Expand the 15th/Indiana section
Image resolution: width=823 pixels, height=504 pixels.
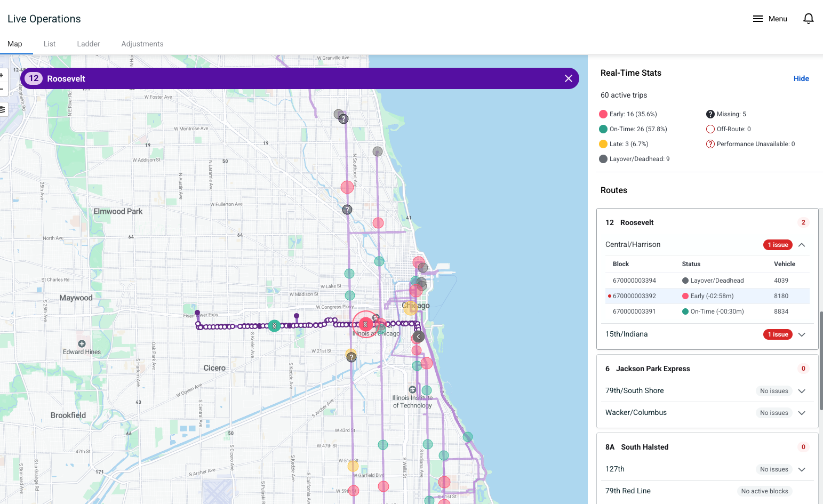coord(801,334)
